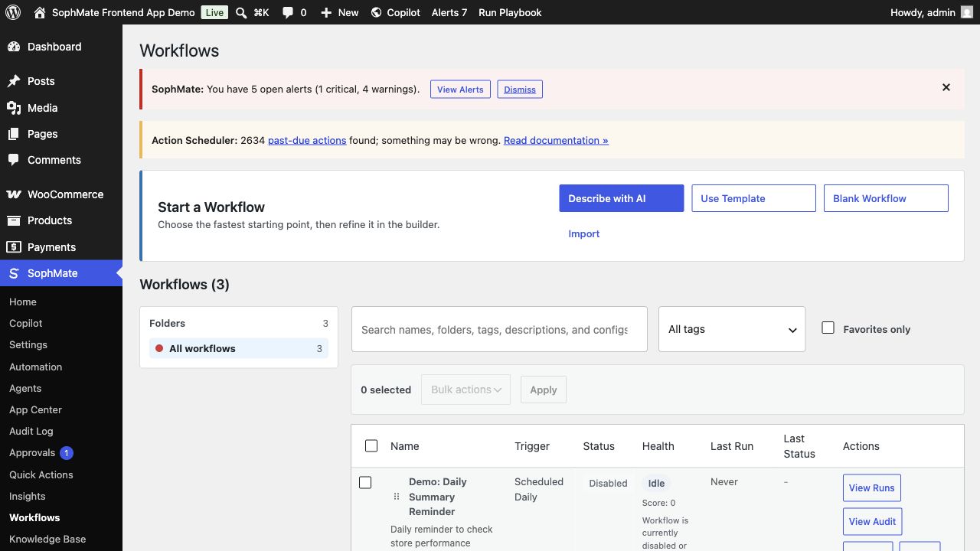Click the SophMate S icon
Viewport: 980px width, 551px height.
point(14,273)
